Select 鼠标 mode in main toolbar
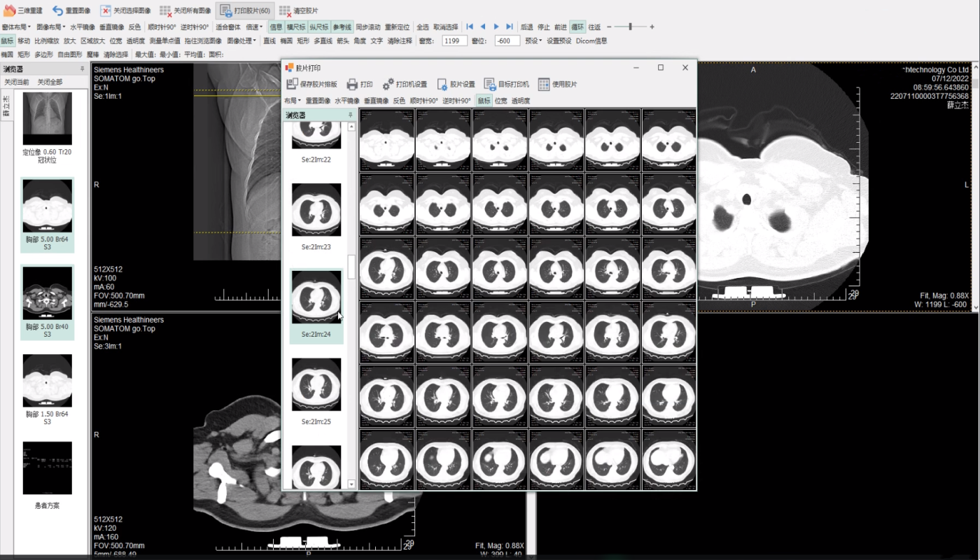The image size is (980, 560). (x=7, y=41)
